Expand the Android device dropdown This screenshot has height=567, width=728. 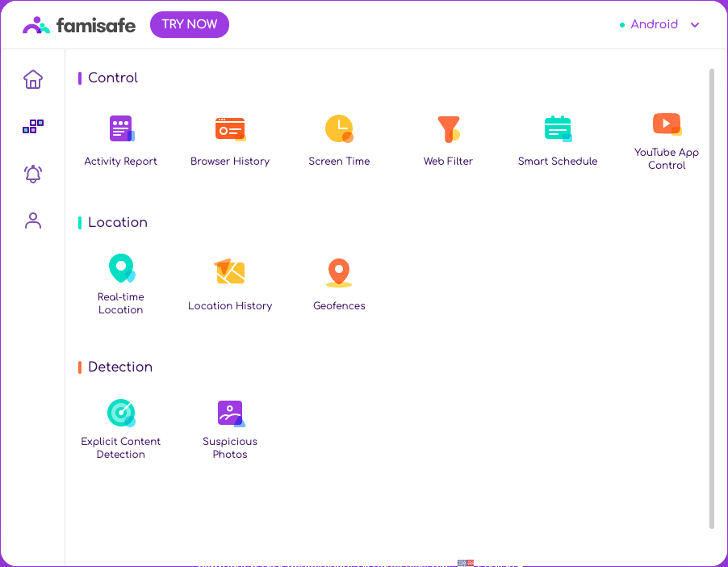654,24
